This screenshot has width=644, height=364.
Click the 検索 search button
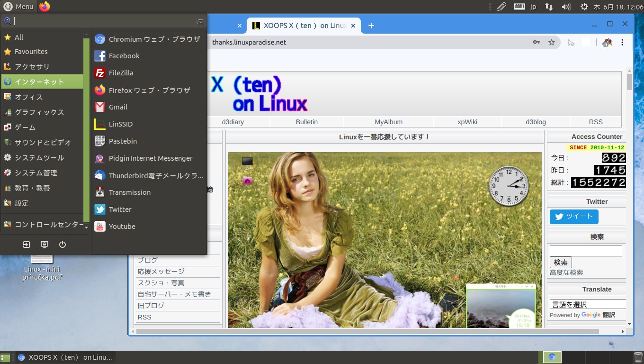point(561,263)
